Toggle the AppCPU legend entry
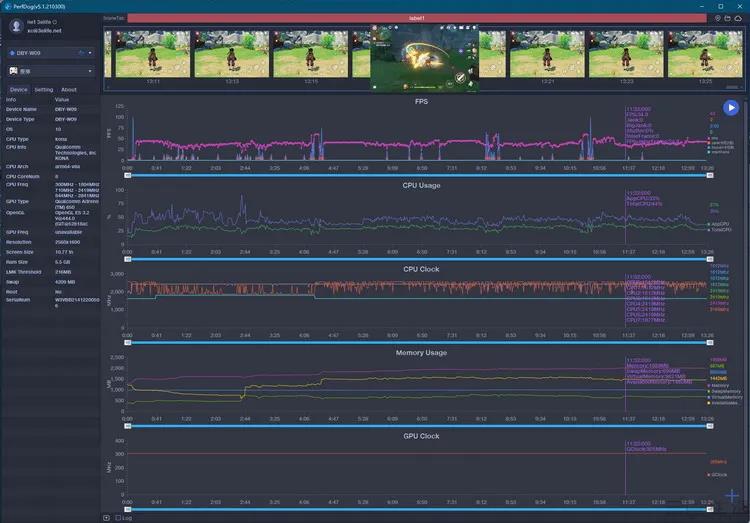750x523 pixels. (x=719, y=224)
